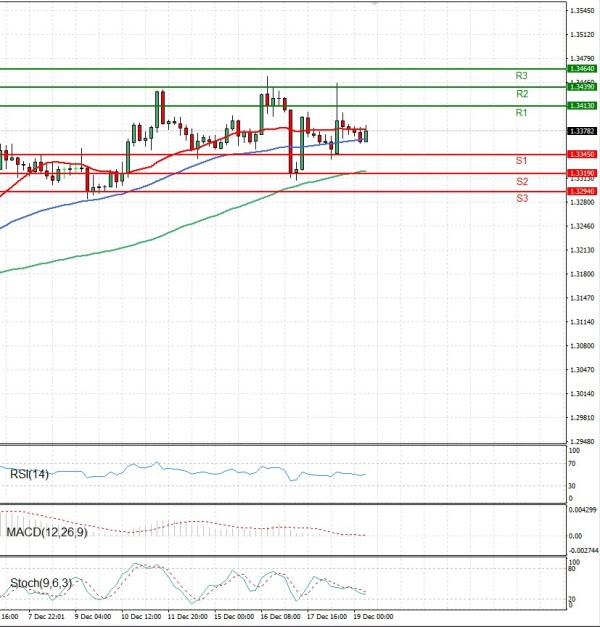Select the R3 resistance level label
600x627 pixels.
pos(521,76)
